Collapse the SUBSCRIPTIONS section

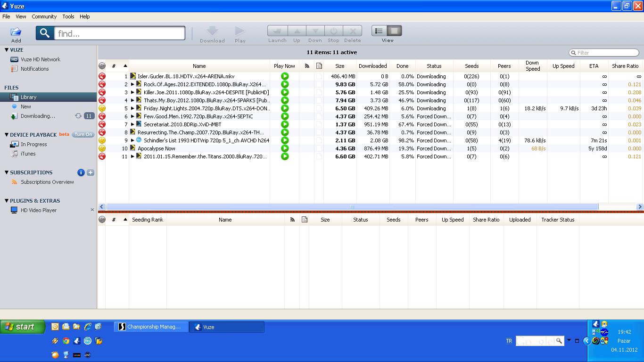[7, 172]
